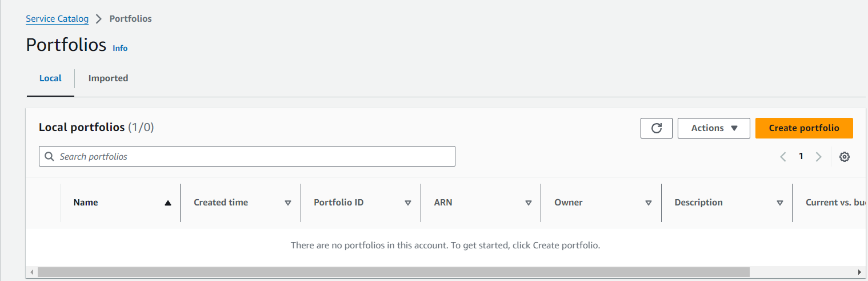Image resolution: width=868 pixels, height=281 pixels.
Task: Select the Local tab
Action: (50, 78)
